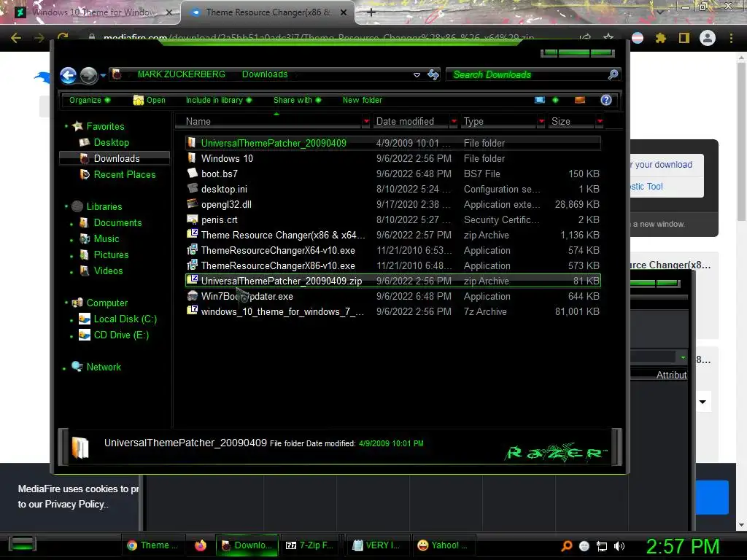Select the Windows 10 folder icon
The image size is (747, 560).
(192, 158)
